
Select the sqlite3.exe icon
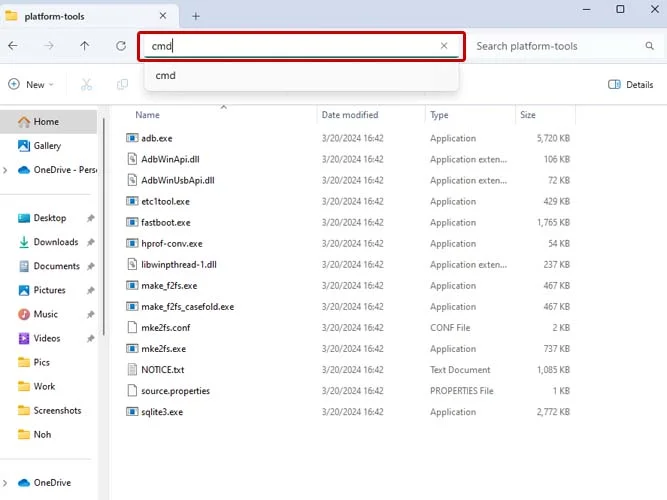(x=132, y=411)
